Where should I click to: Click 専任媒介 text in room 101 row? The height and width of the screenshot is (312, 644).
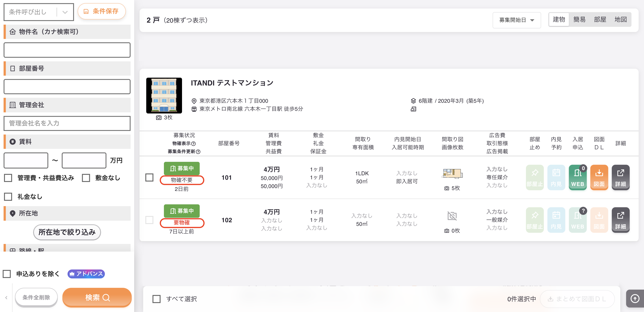[x=497, y=177]
